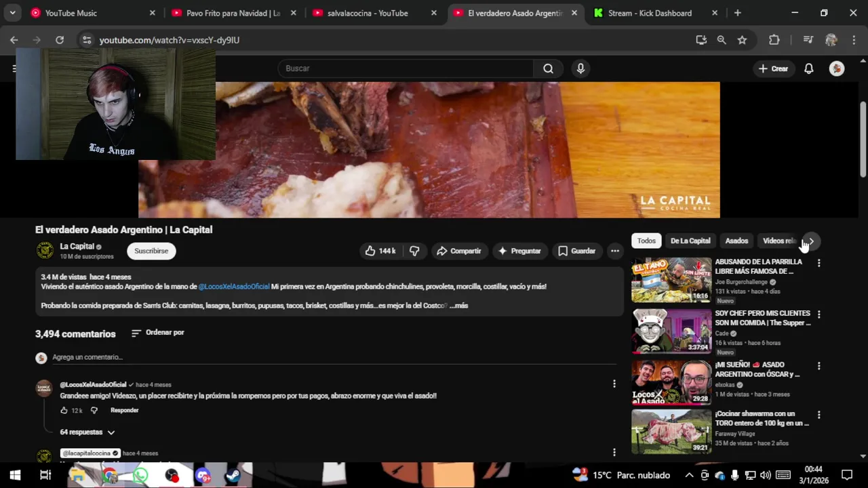The width and height of the screenshot is (868, 488).
Task: Open LocosXelAsadoOficial commenter avatar
Action: coord(44,388)
